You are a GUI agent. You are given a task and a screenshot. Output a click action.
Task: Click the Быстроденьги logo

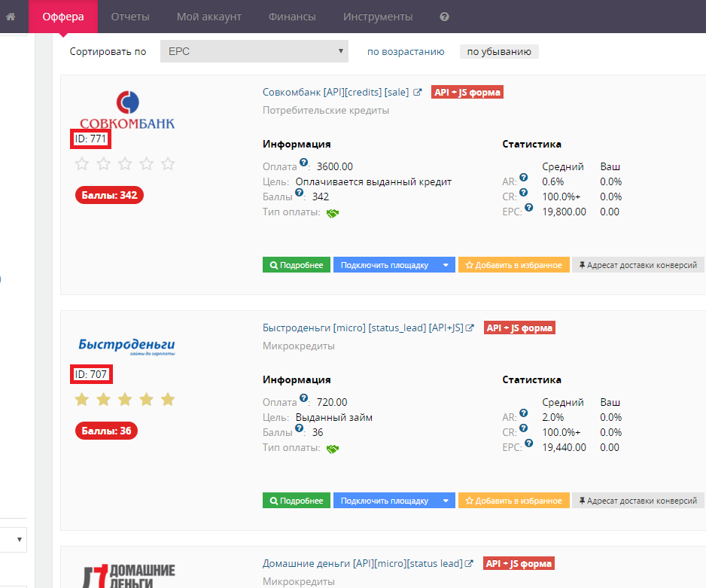[x=127, y=346]
